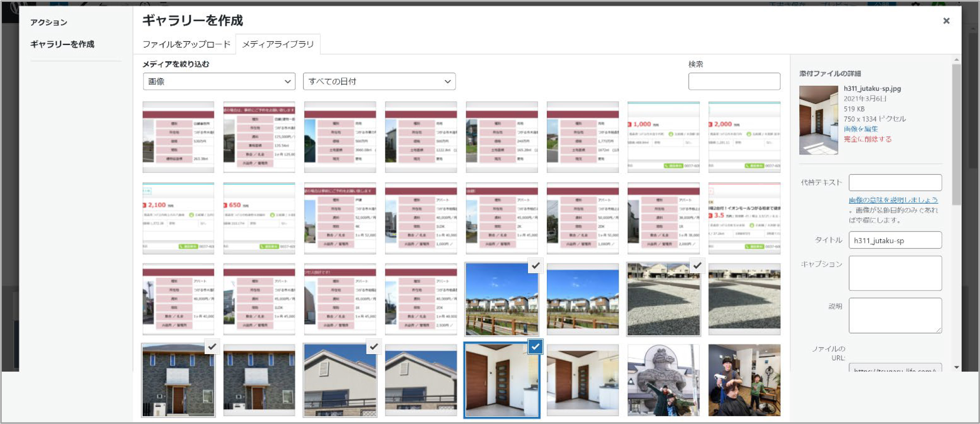Switch to the ファイルをアップロード tab
980x424 pixels.
[x=186, y=44]
